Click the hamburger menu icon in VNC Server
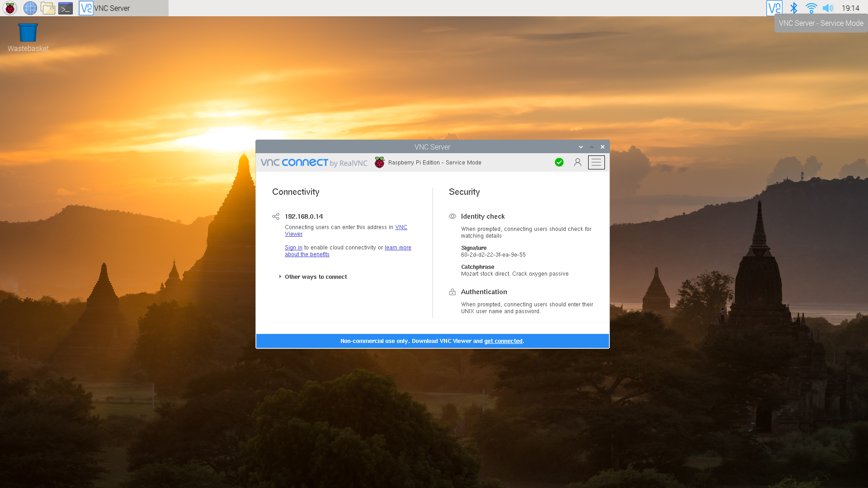 [x=596, y=162]
